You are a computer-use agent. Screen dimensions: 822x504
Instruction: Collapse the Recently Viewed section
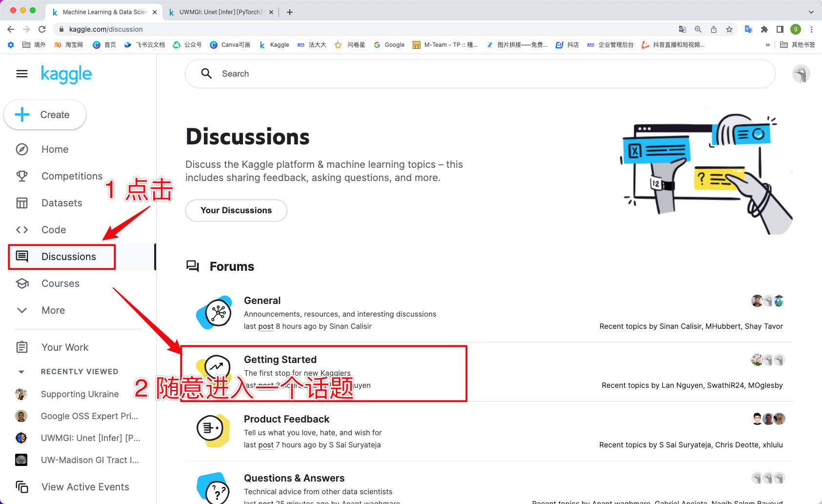(x=21, y=371)
